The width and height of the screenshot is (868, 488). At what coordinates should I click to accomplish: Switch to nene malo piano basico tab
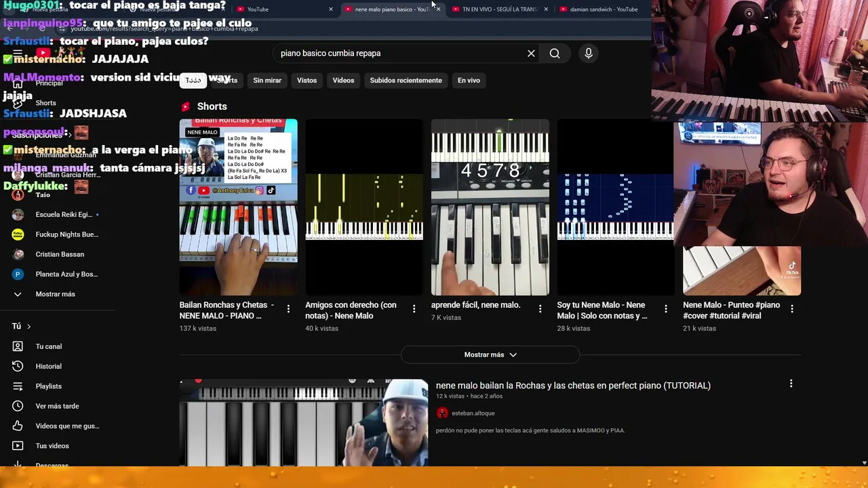[x=392, y=9]
